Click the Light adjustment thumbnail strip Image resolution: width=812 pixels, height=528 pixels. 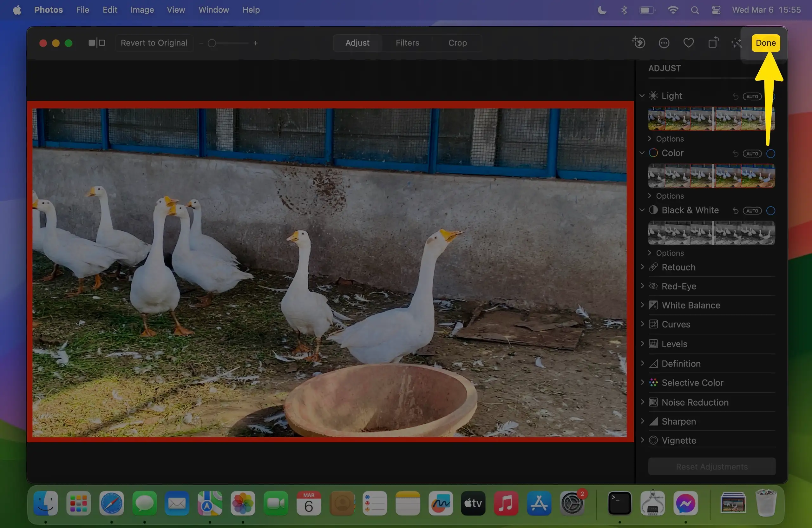pyautogui.click(x=711, y=119)
